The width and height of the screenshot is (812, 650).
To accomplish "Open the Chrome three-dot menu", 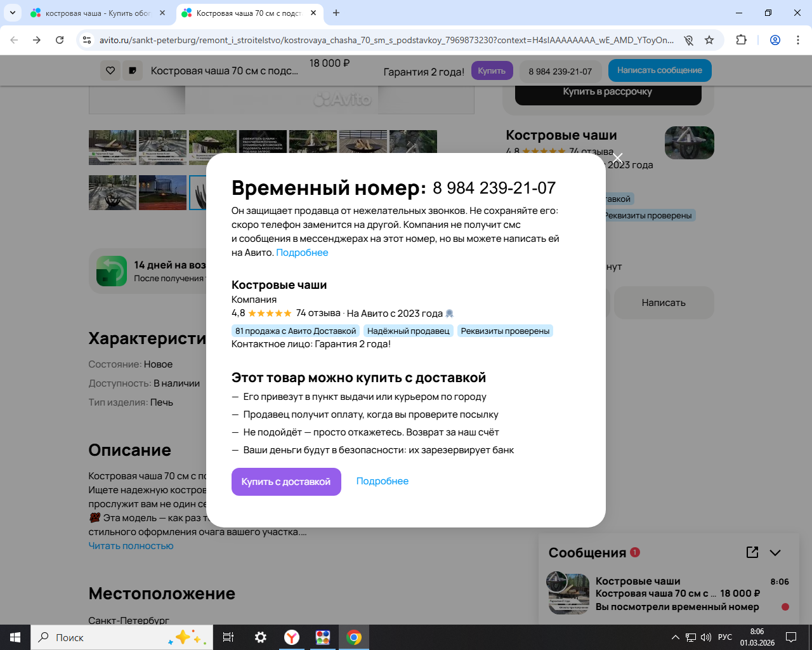I will [x=798, y=40].
